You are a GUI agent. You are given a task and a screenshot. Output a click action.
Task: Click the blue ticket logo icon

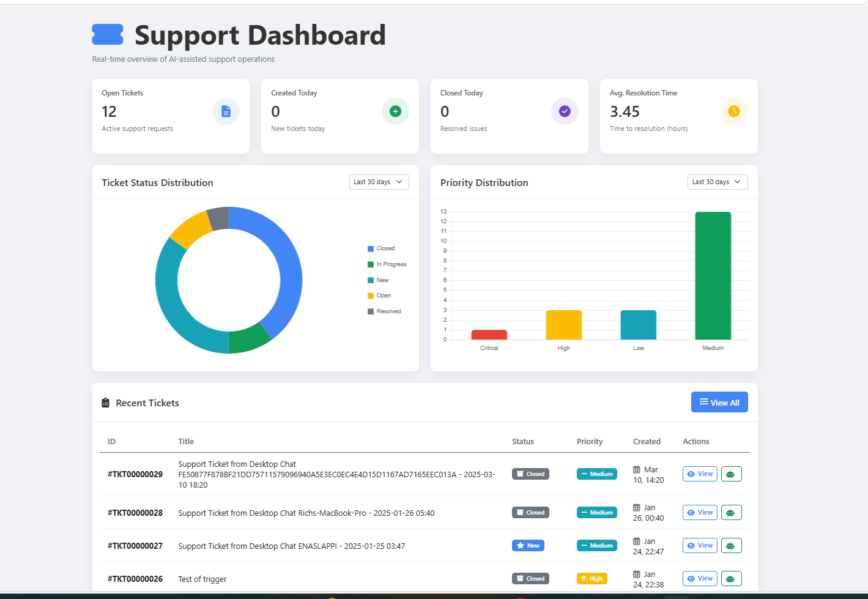(x=108, y=35)
